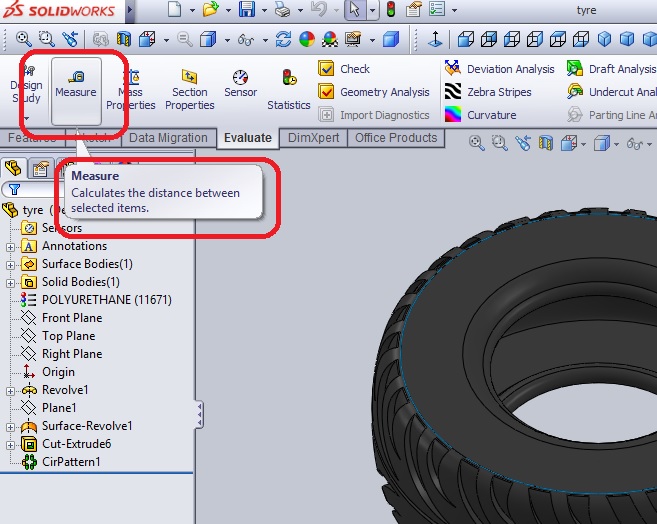657x524 pixels.
Task: Open Geometry Analysis
Action: point(374,92)
